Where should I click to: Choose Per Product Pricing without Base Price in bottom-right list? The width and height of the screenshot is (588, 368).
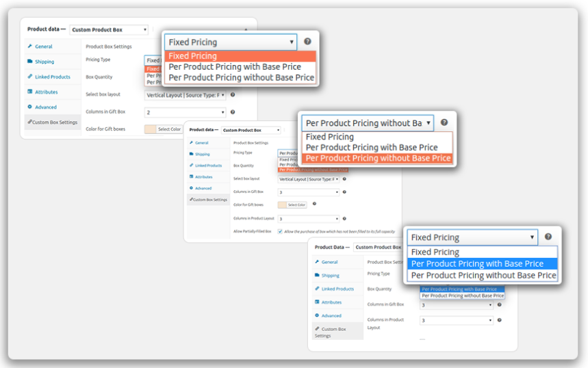coord(483,276)
